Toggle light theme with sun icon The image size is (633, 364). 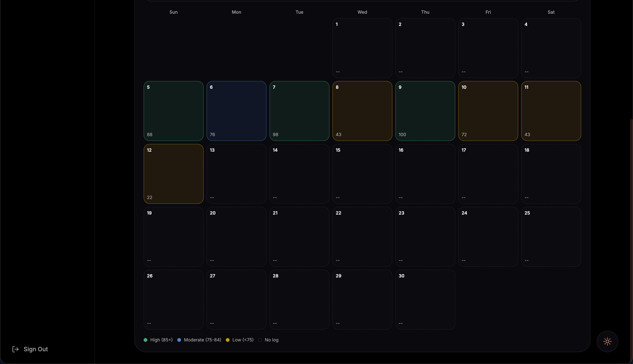tap(607, 341)
